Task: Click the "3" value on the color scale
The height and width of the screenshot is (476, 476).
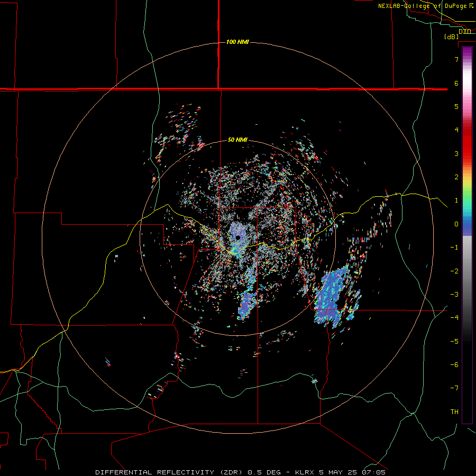Action: point(456,153)
